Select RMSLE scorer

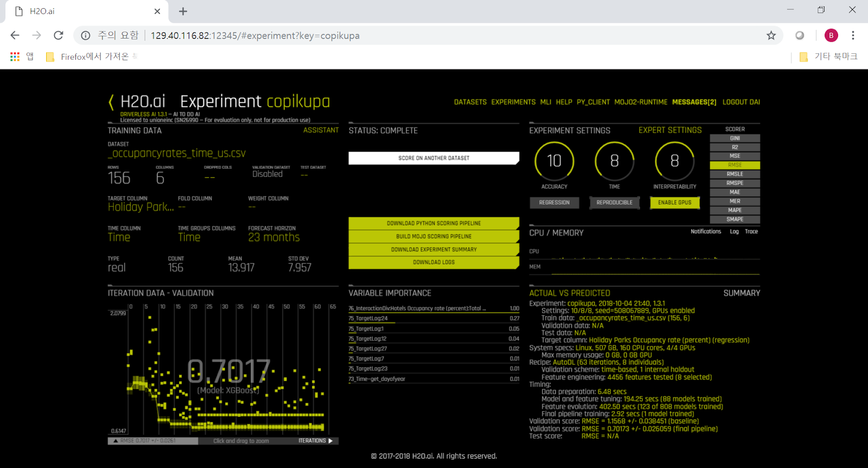pos(735,174)
